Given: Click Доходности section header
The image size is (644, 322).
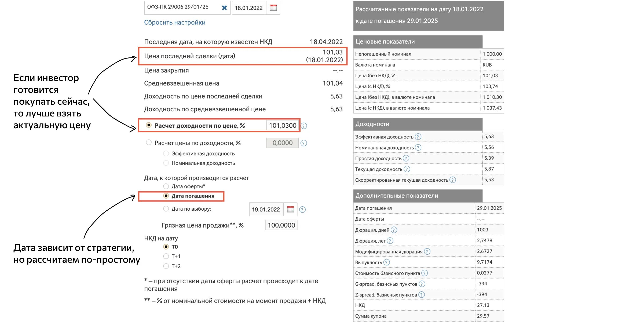Looking at the screenshot, I should pyautogui.click(x=418, y=124).
